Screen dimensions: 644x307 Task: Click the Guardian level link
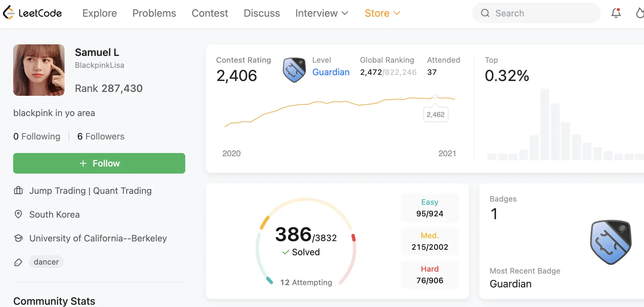coord(331,72)
